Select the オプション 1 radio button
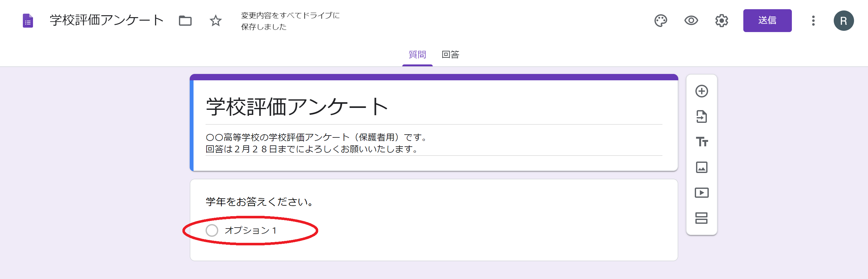This screenshot has width=868, height=279. (x=212, y=230)
